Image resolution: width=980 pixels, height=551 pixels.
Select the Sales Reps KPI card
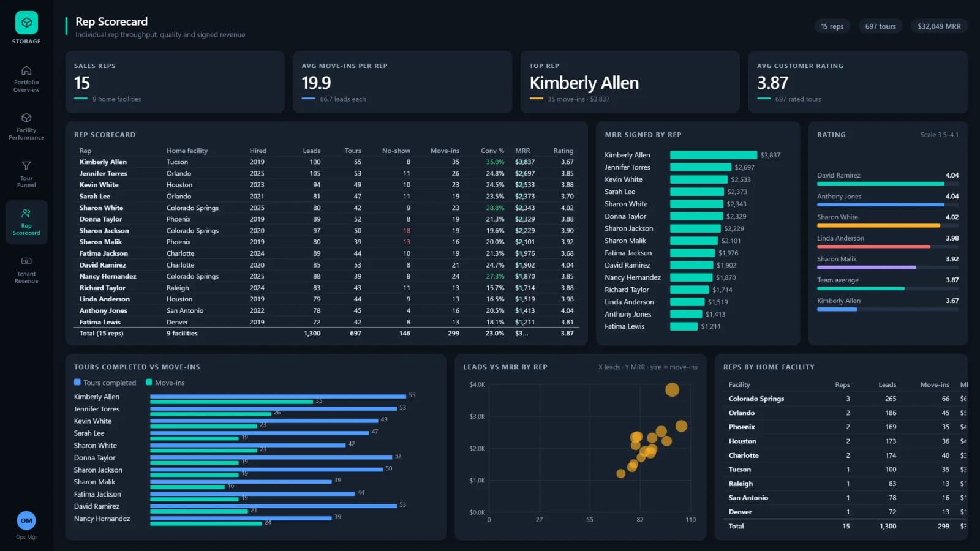coord(175,82)
